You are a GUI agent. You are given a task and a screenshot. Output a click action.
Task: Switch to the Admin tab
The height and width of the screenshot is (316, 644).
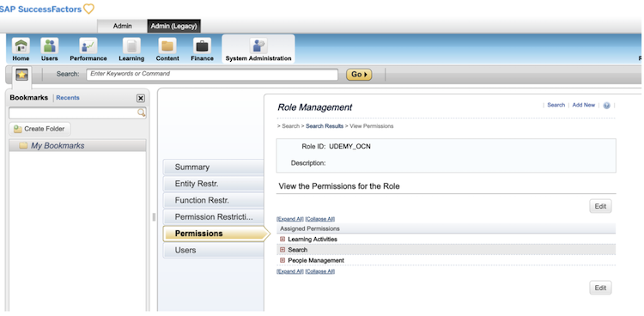tap(123, 26)
